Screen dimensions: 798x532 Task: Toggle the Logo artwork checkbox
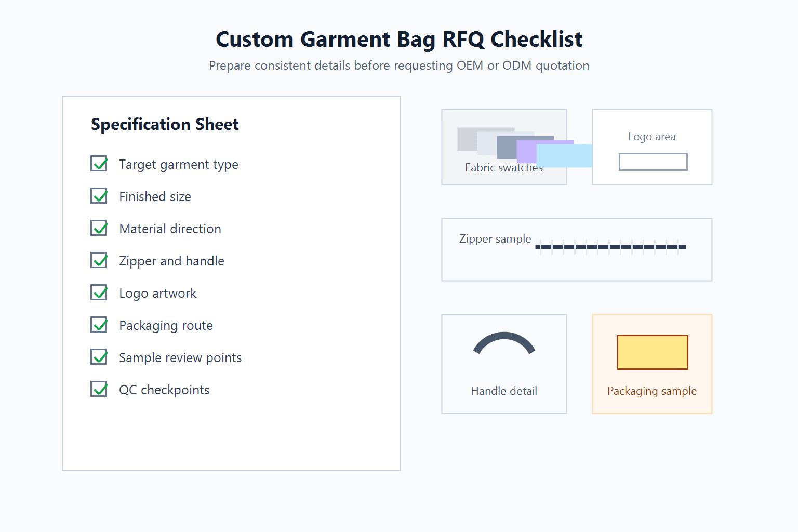coord(99,292)
